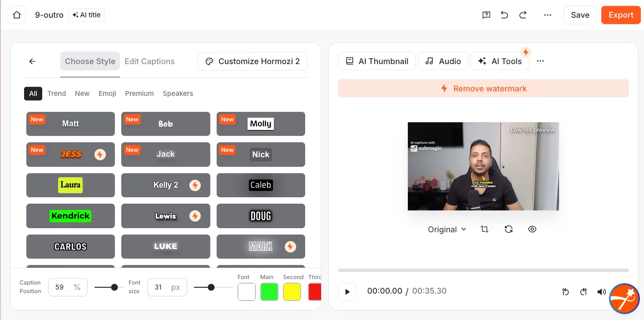Screen dimensions: 644x320
Task: Select the crop tool below the preview
Action: [x=485, y=229]
